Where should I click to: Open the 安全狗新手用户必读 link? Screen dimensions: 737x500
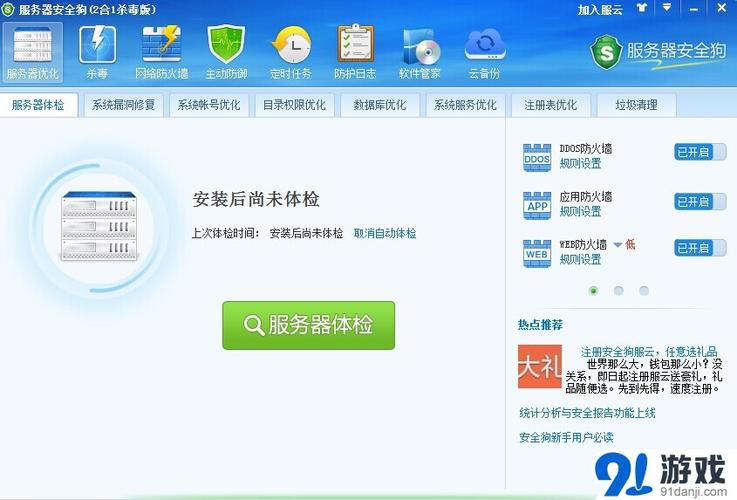coord(566,438)
